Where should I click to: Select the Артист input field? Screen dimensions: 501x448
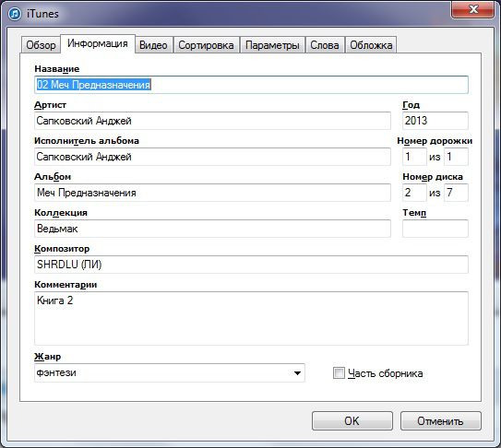tap(212, 121)
